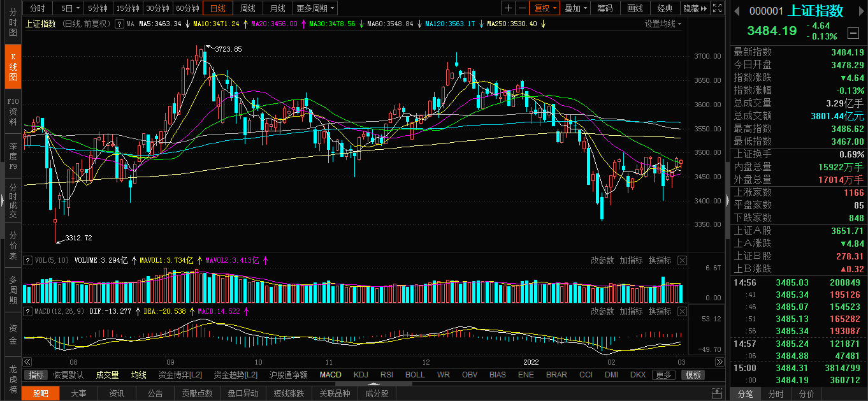Click the zoom-out minus icon in chart toolbar

tap(522, 8)
